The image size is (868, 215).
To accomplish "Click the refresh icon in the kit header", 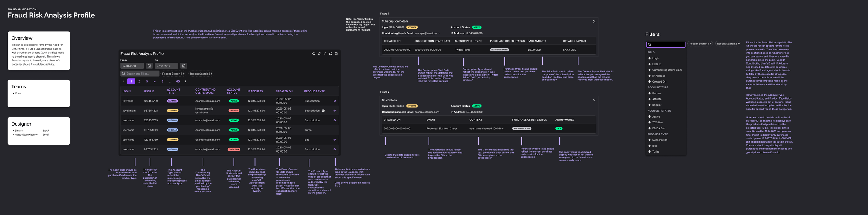I will (x=319, y=54).
